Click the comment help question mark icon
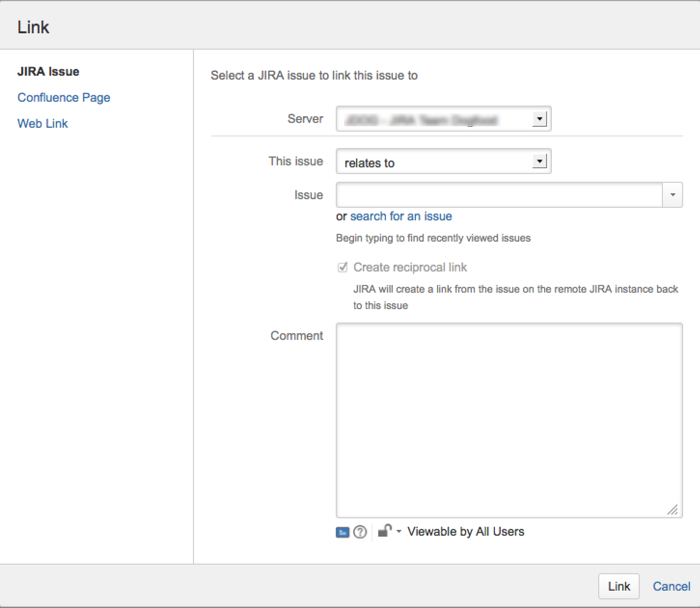Viewport: 700px width, 608px height. (360, 532)
